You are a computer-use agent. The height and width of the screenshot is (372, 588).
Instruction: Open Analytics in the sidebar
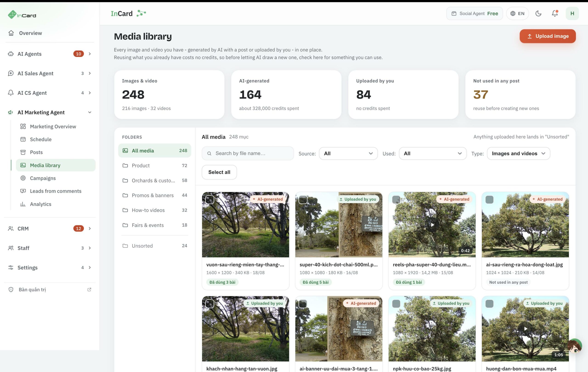[56, 204]
